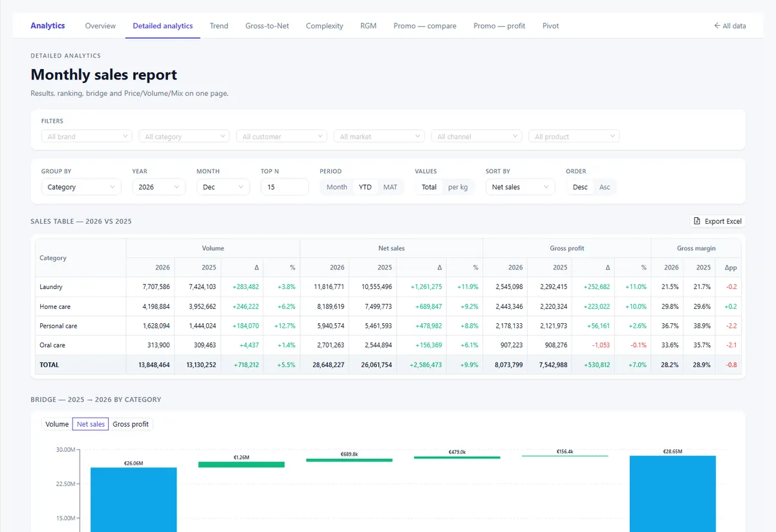Click the Net sales column group header
Viewport: 776px width, 532px height.
click(391, 248)
